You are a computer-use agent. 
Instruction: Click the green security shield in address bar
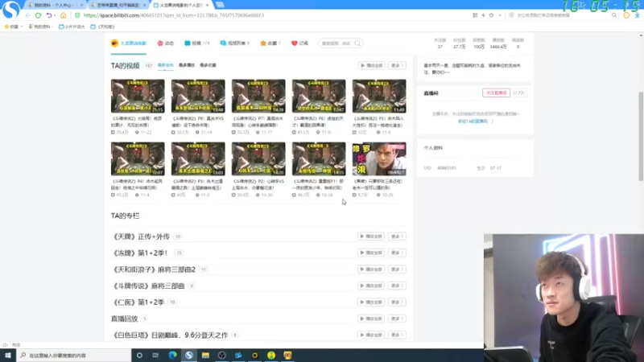77,15
